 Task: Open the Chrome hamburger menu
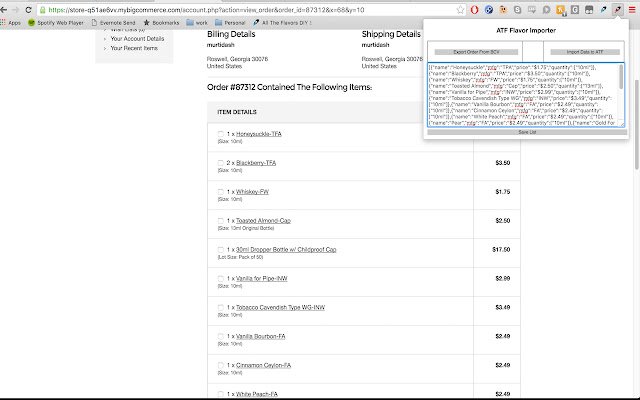coord(632,10)
